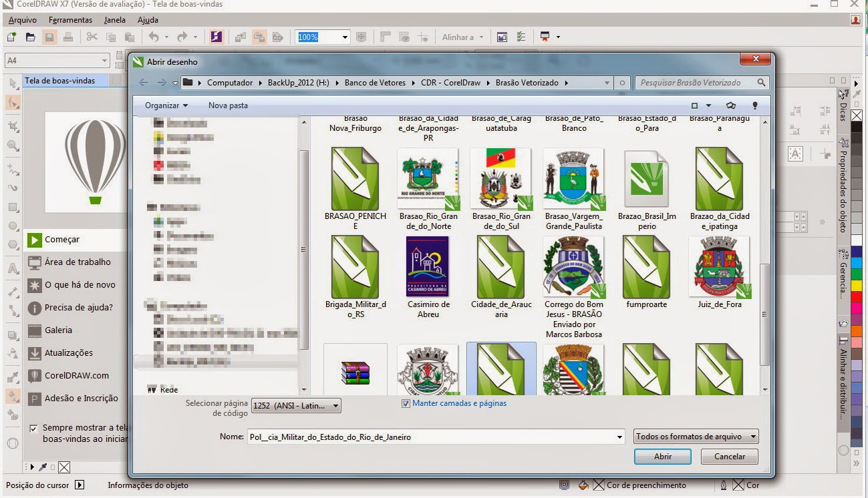Open Atualizações in welcome screen
Viewport: 868px width, 498px height.
tap(69, 353)
